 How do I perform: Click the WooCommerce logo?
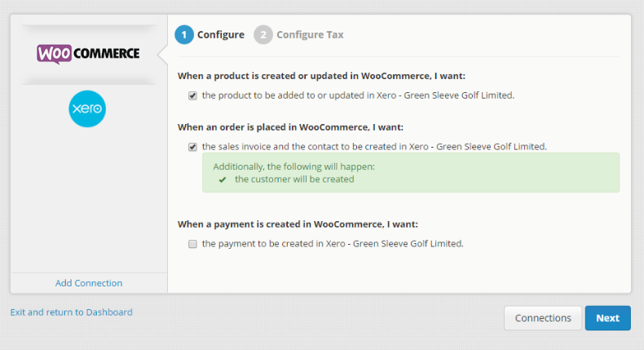(88, 54)
